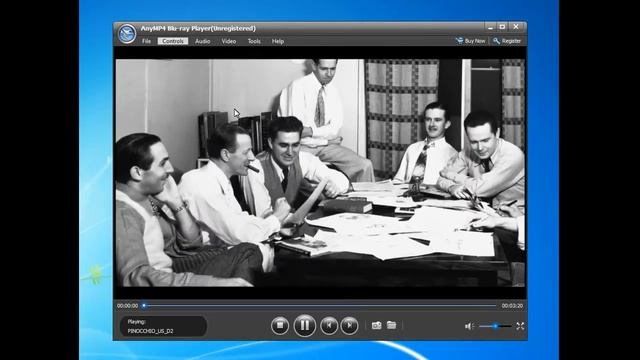This screenshot has width=640, height=360.
Task: Click the video display area
Action: [320, 173]
